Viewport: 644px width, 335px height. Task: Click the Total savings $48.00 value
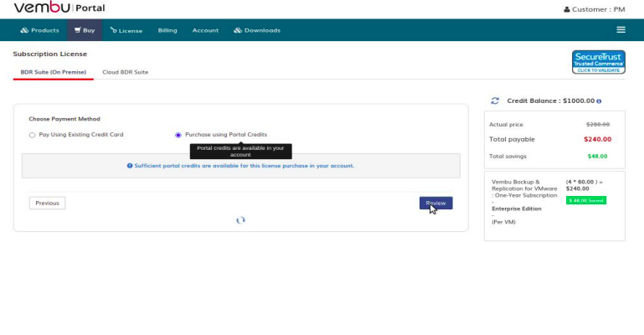coord(598,156)
